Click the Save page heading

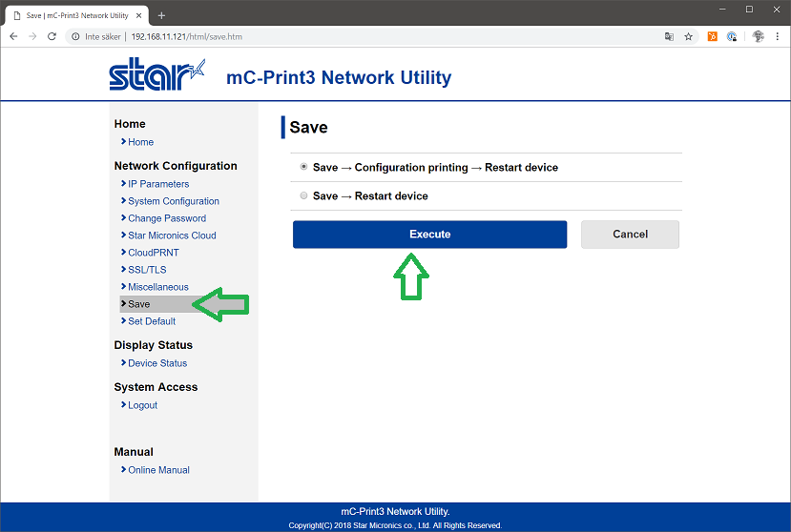pos(309,127)
